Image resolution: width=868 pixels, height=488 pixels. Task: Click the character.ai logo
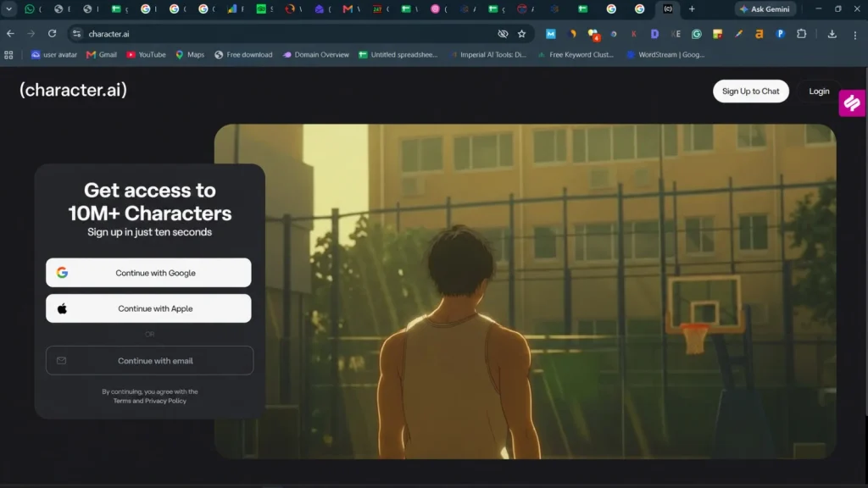pos(73,90)
